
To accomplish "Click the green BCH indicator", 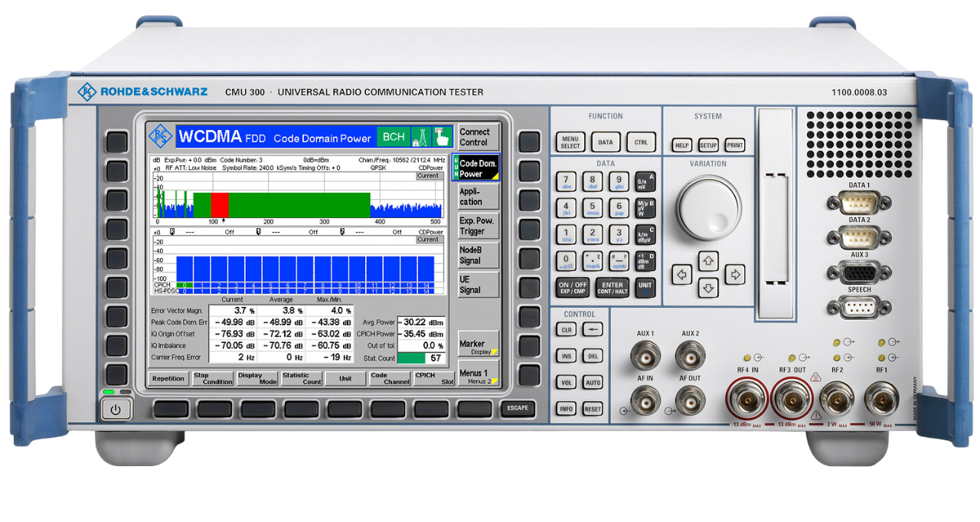I will pyautogui.click(x=394, y=137).
